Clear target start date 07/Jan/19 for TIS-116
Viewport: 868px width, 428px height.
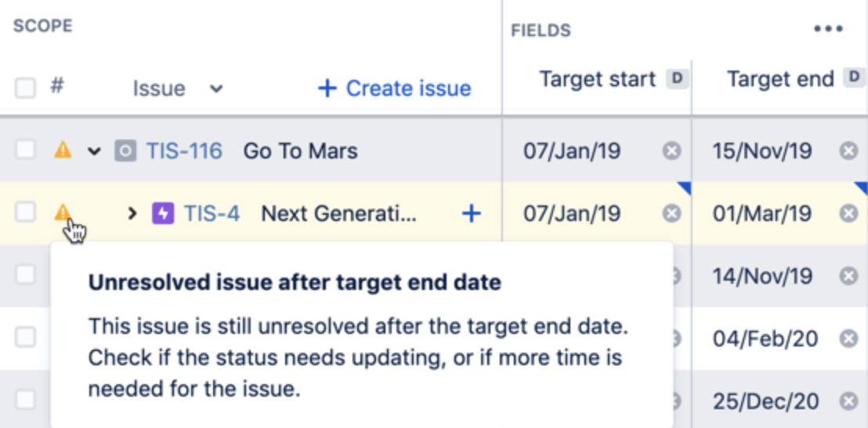[671, 151]
